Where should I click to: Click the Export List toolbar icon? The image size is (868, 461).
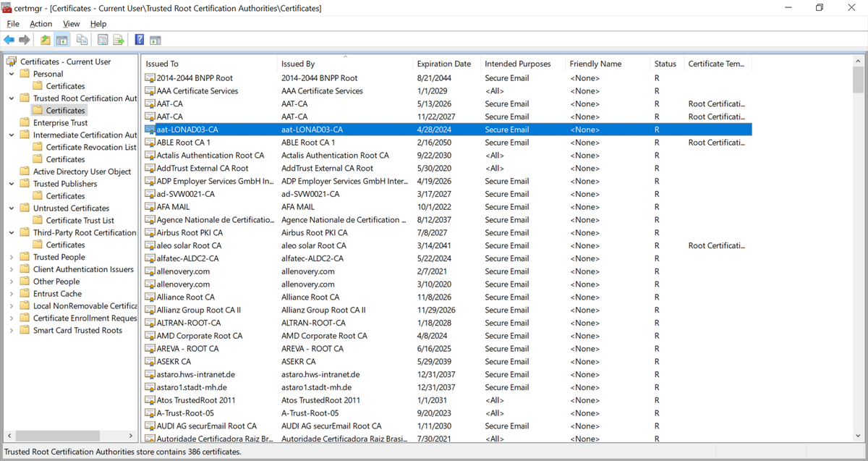click(119, 40)
